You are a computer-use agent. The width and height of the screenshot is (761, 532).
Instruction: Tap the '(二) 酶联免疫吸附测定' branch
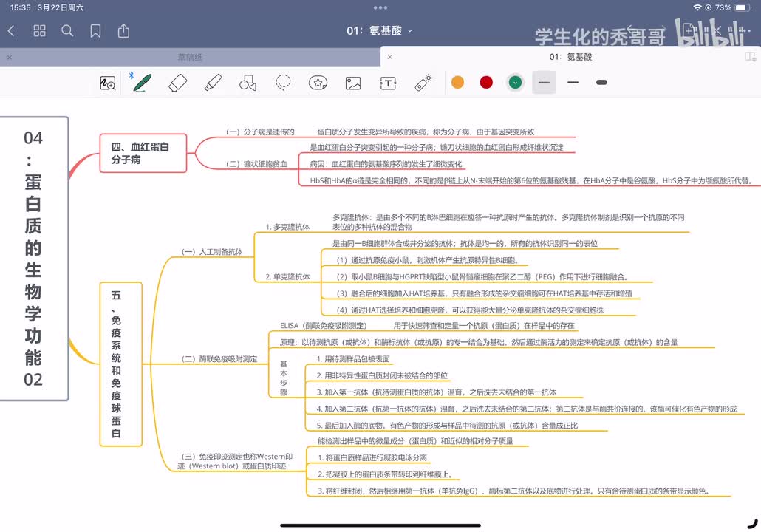219,358
